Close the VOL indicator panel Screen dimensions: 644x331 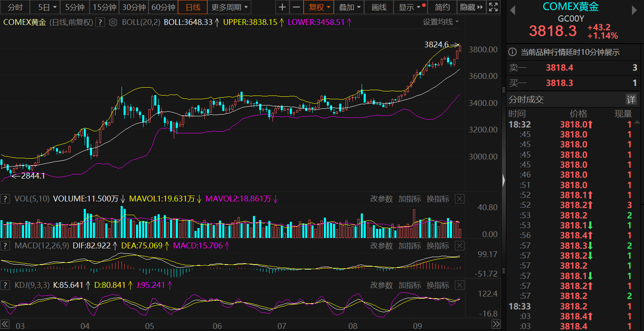click(x=459, y=199)
